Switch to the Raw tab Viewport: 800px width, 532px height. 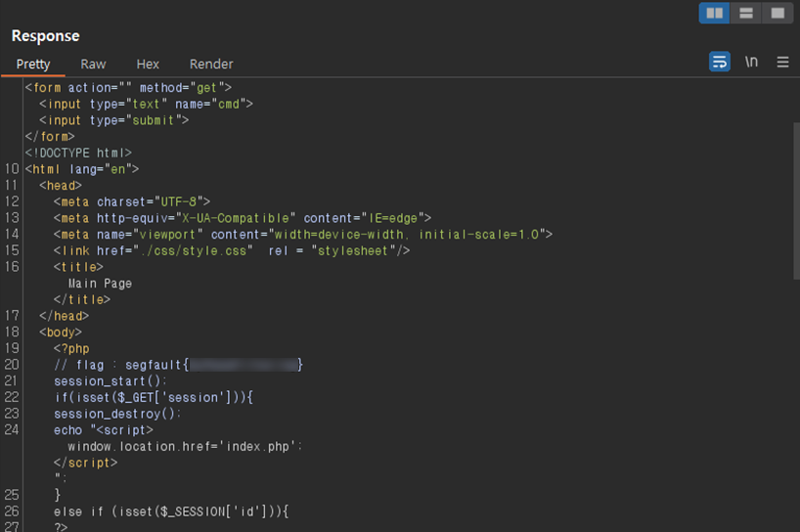[x=93, y=65]
